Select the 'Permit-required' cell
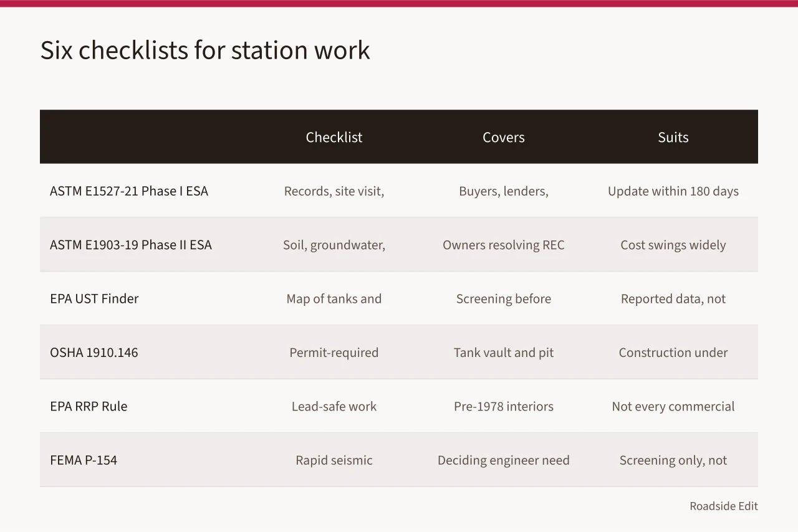Viewport: 798px width, 532px height. pos(334,353)
